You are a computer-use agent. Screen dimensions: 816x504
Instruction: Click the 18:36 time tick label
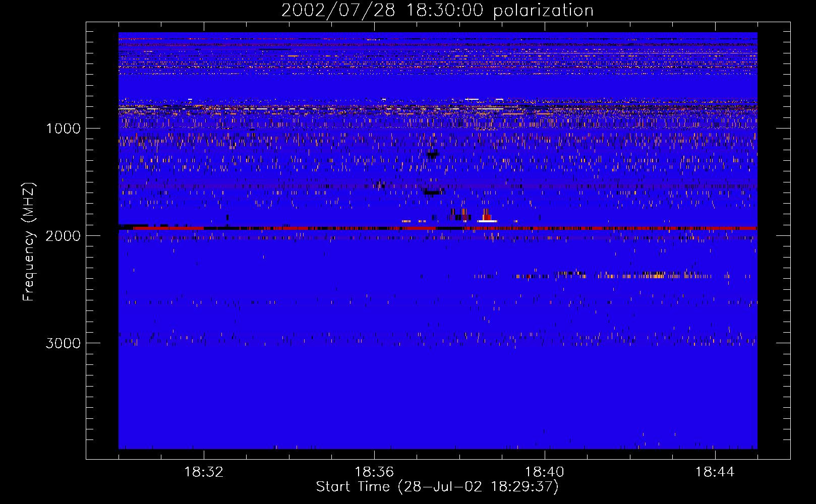point(374,472)
